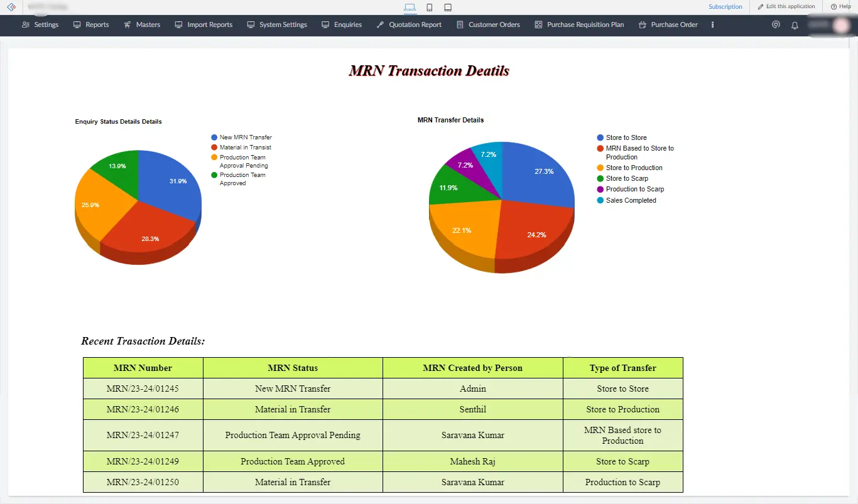This screenshot has height=504, width=858.
Task: Switch to mobile phone preview mode
Action: tap(429, 7)
